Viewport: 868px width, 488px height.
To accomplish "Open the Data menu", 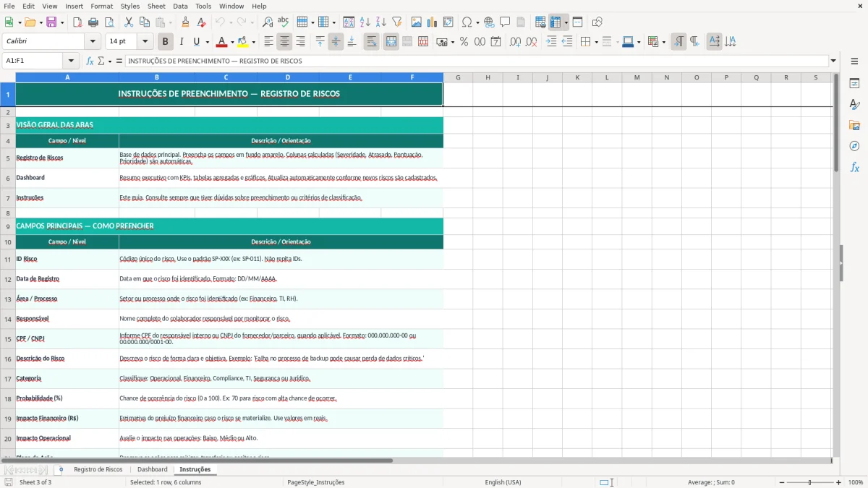I will (180, 6).
